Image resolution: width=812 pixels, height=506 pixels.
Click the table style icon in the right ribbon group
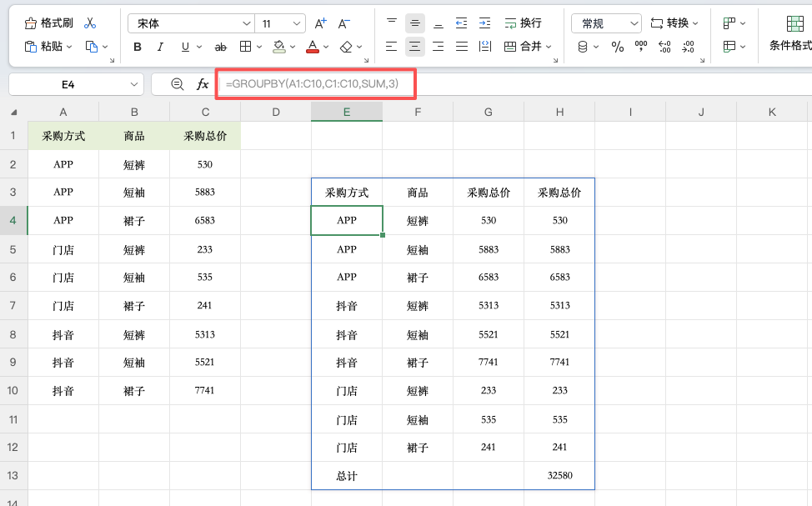pyautogui.click(x=729, y=47)
